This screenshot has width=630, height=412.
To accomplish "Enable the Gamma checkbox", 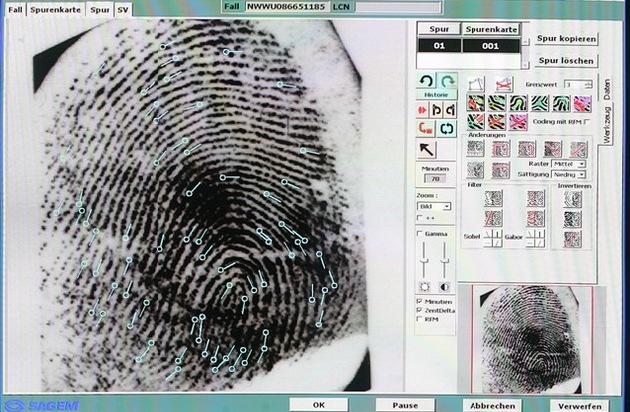I will (x=419, y=232).
